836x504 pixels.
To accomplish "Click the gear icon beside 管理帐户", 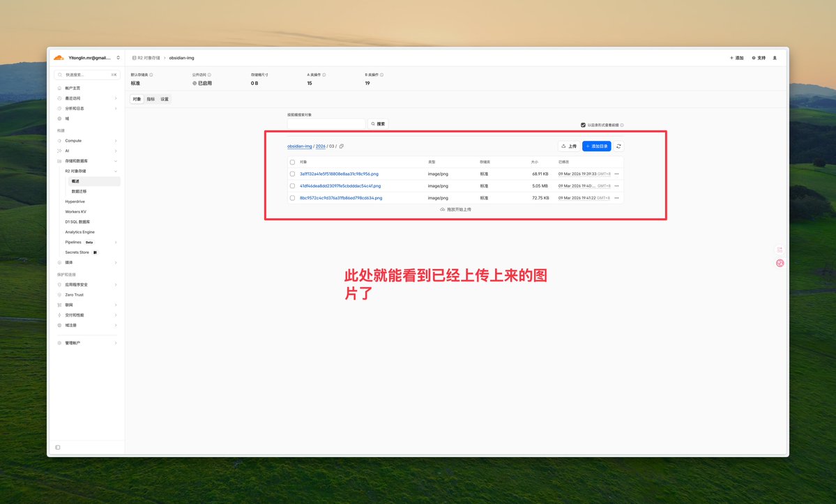I will [59, 342].
